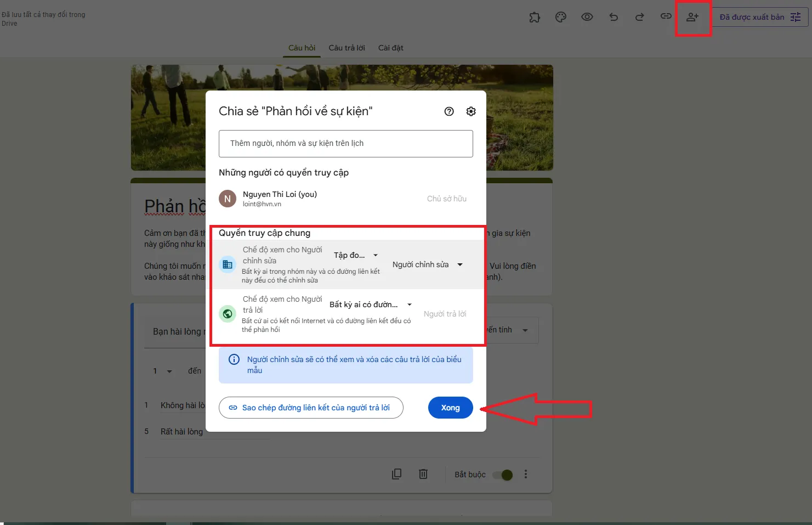Screen dimensions: 812x525
Task: Click the add collaborators person icon
Action: [692, 17]
